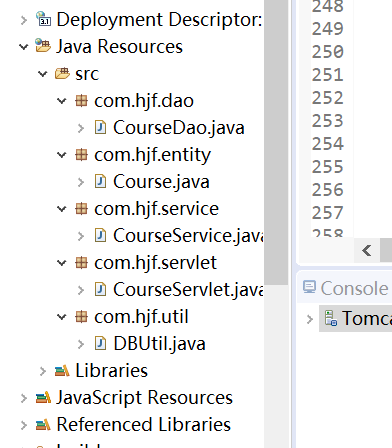Click the src source folder icon
Screen dimensions: 392x448
point(62,73)
